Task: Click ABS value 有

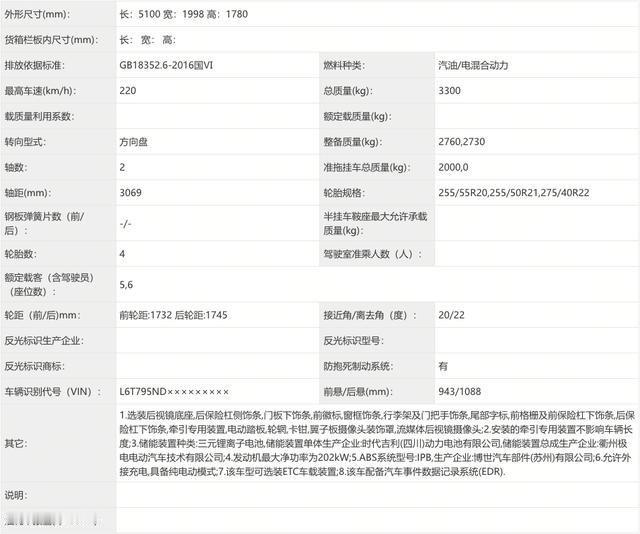Action: 443,366
